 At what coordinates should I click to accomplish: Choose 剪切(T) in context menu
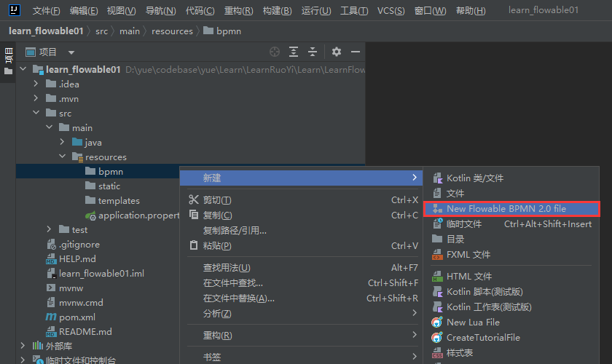[301, 199]
